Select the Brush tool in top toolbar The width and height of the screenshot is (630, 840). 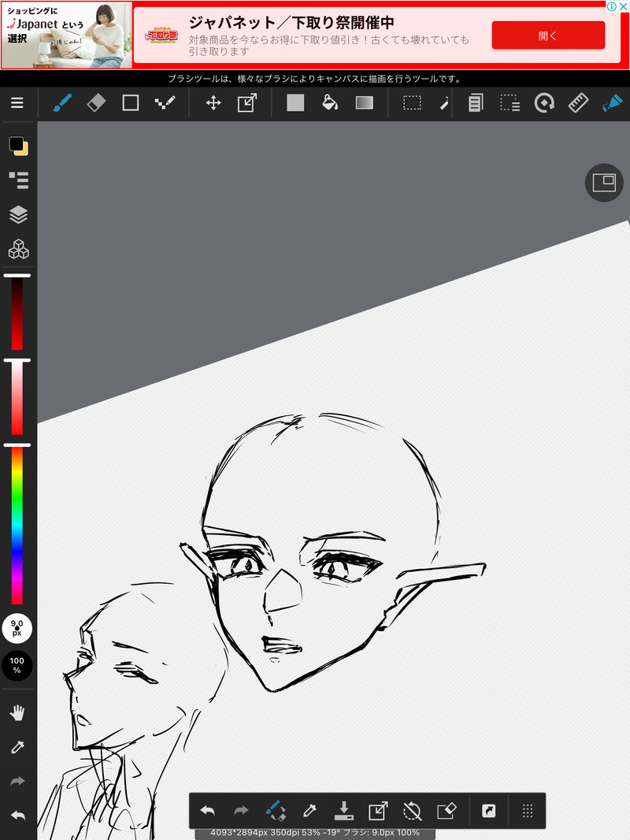click(x=62, y=103)
